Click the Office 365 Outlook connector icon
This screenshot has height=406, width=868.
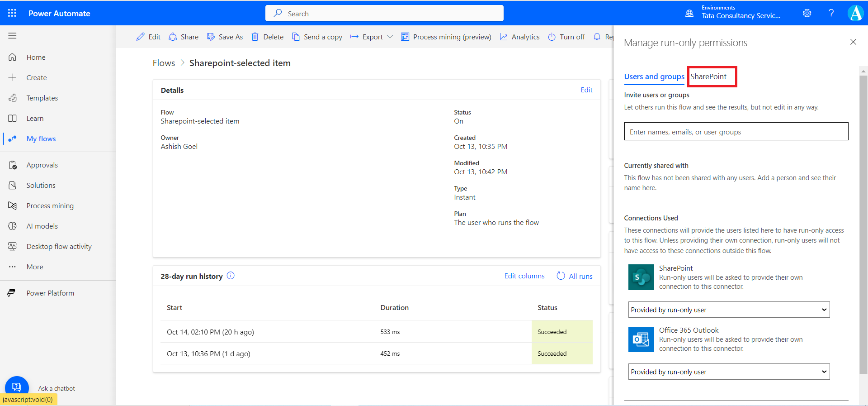pyautogui.click(x=641, y=339)
